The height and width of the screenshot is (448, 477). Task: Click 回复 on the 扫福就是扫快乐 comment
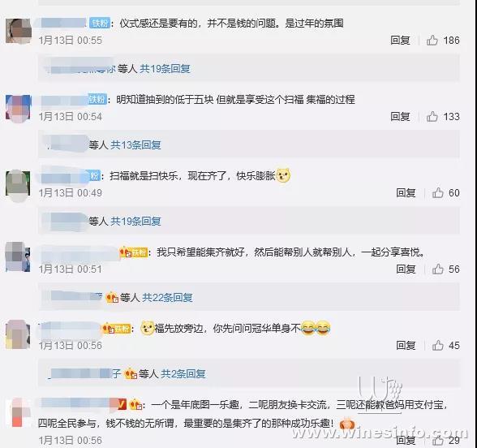pyautogui.click(x=406, y=192)
